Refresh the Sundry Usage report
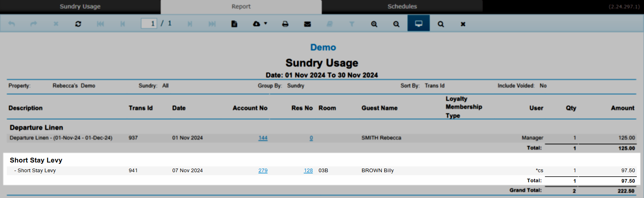Screen dimensions: 644x198 point(78,24)
